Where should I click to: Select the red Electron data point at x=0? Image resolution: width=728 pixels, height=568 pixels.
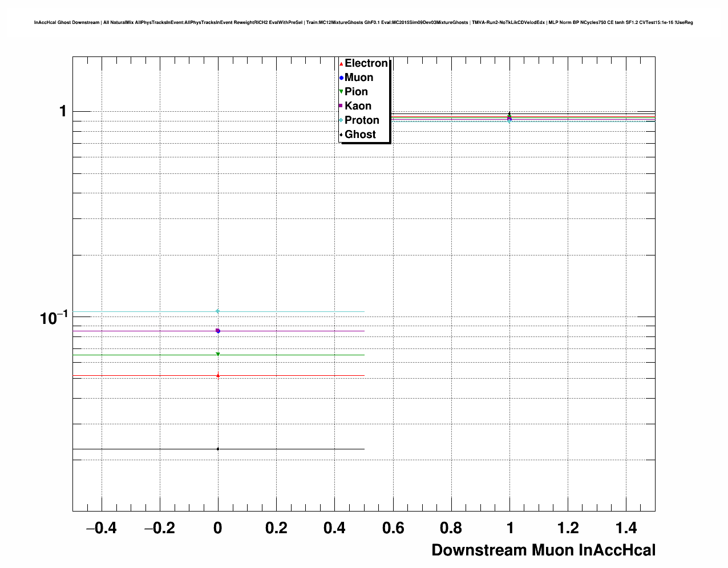pos(218,375)
